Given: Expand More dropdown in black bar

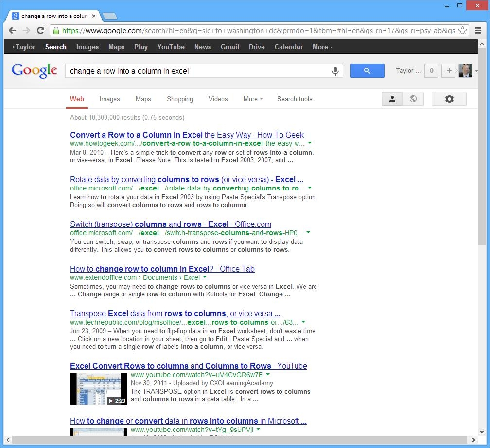Looking at the screenshot, I should point(322,47).
